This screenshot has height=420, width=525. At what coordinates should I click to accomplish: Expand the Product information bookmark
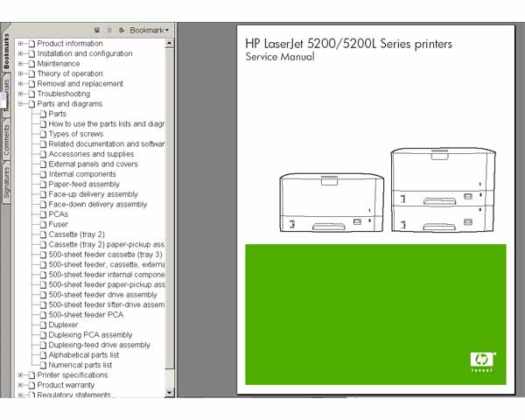pyautogui.click(x=21, y=44)
